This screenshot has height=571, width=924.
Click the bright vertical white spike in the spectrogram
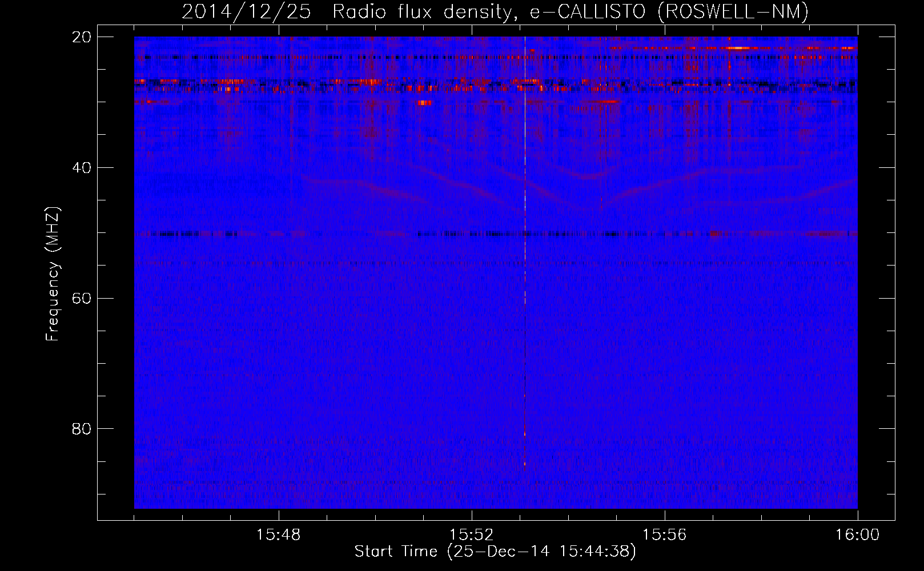click(525, 171)
